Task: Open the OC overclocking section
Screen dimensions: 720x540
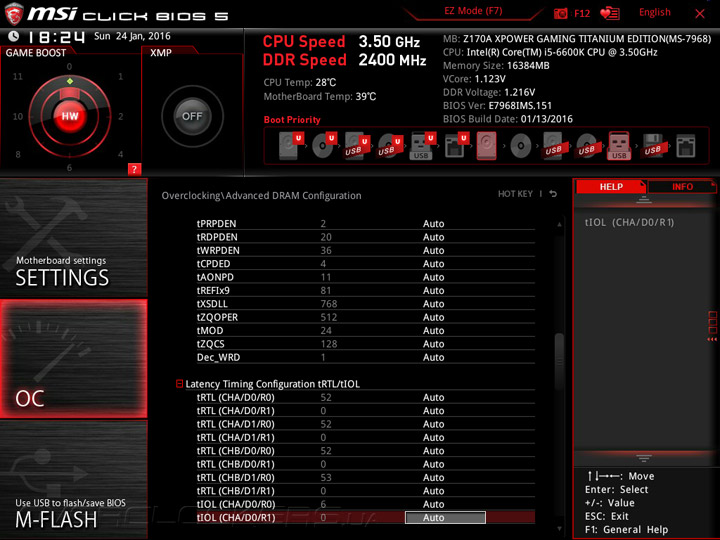Action: [73, 359]
